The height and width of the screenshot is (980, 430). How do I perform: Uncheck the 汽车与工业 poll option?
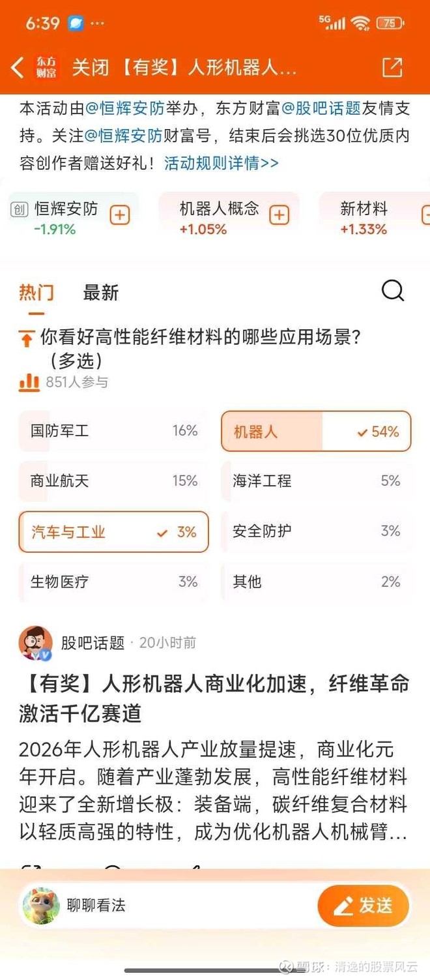(x=113, y=532)
